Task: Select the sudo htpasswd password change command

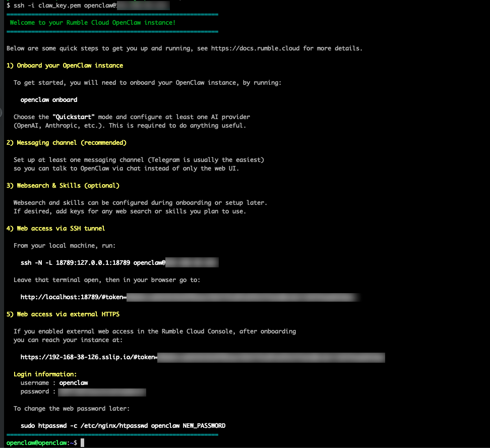Action: [122, 425]
